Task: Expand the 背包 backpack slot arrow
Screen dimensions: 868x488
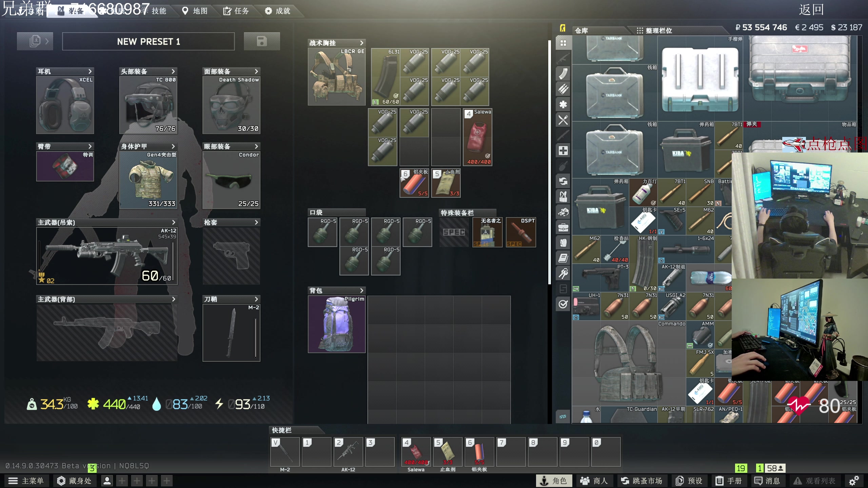Action: click(x=361, y=290)
